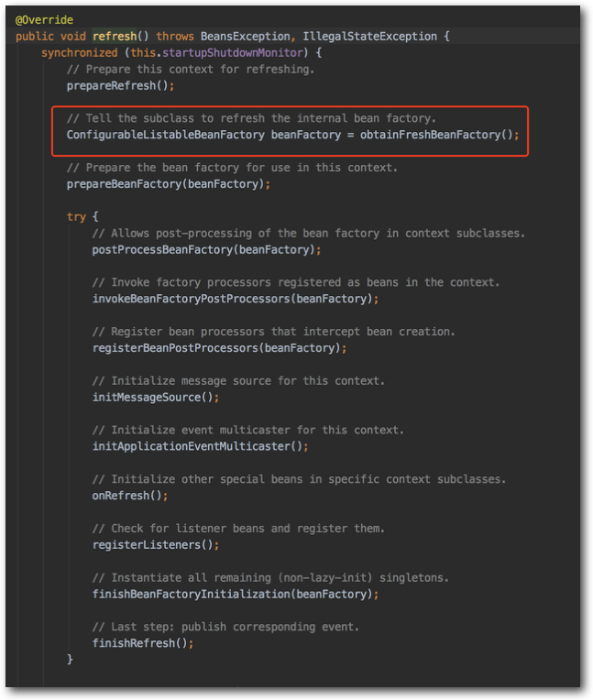Viewport: 593px width, 700px height.
Task: Click initApplicationEventMulticaster() call
Action: (x=200, y=448)
